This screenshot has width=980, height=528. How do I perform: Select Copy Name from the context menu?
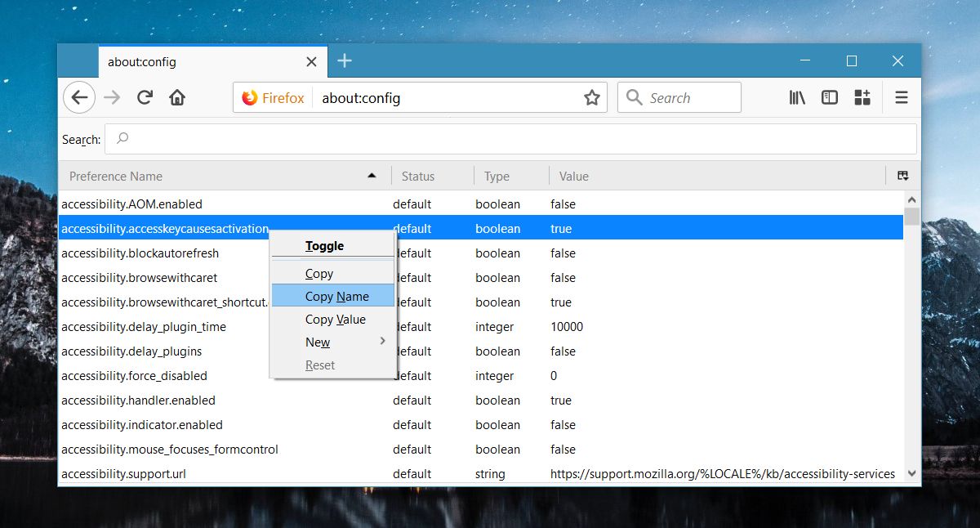333,297
